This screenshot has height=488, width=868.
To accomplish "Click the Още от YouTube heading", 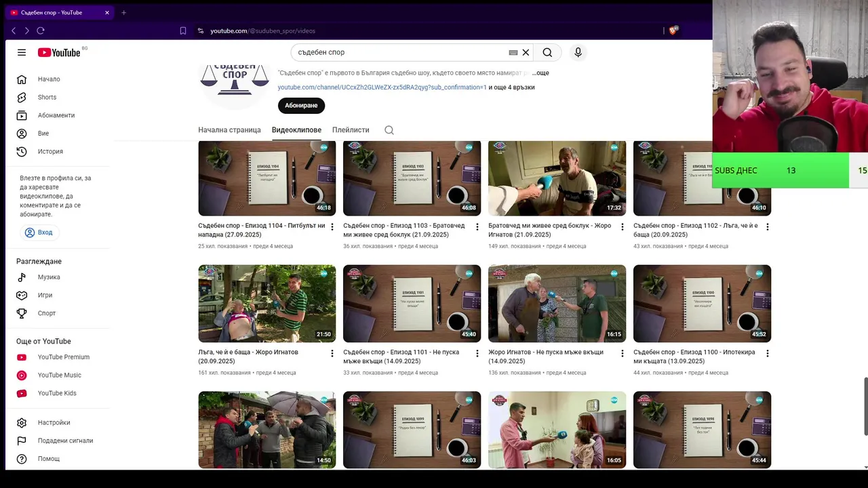I will point(43,342).
